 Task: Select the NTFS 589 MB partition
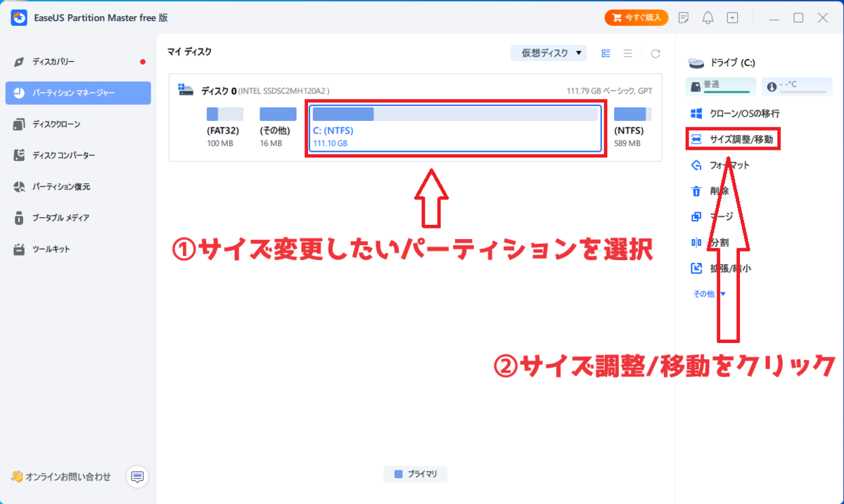coord(632,127)
